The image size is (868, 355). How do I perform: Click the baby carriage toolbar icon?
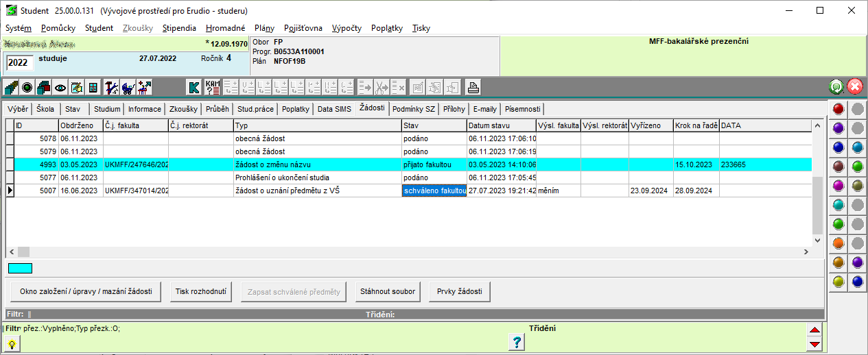click(128, 87)
